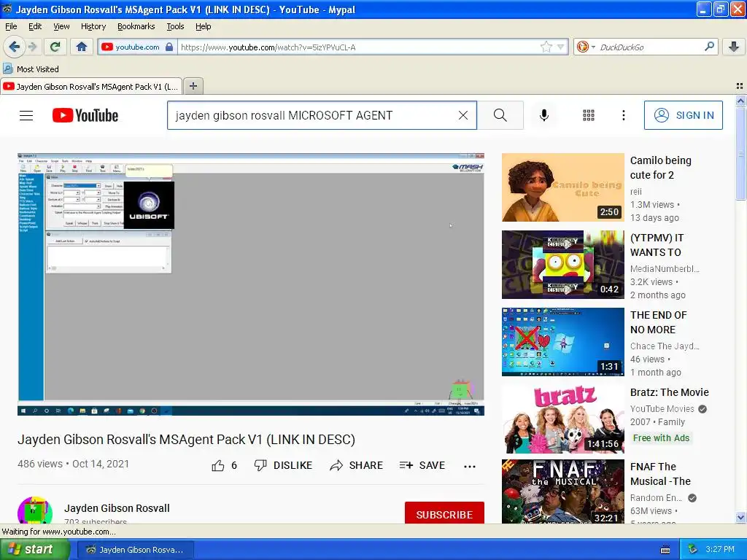Click the red SUBSCRIBE button
Screen dimensions: 747x560
click(444, 513)
